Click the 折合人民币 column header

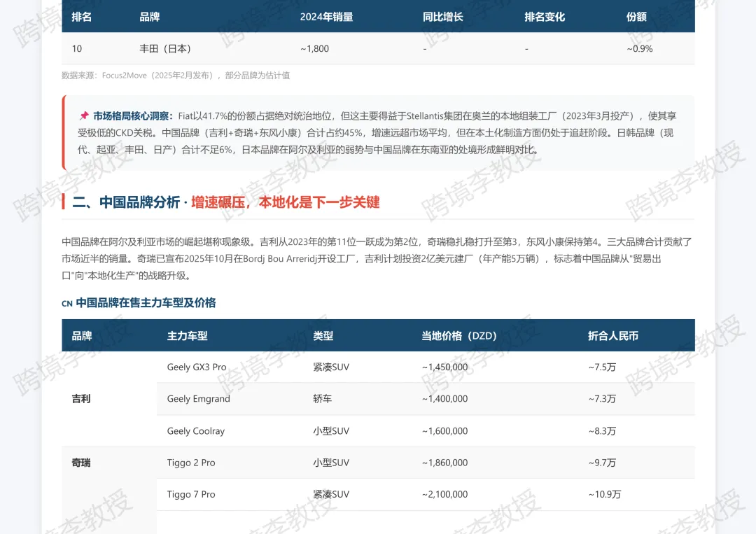coord(612,336)
